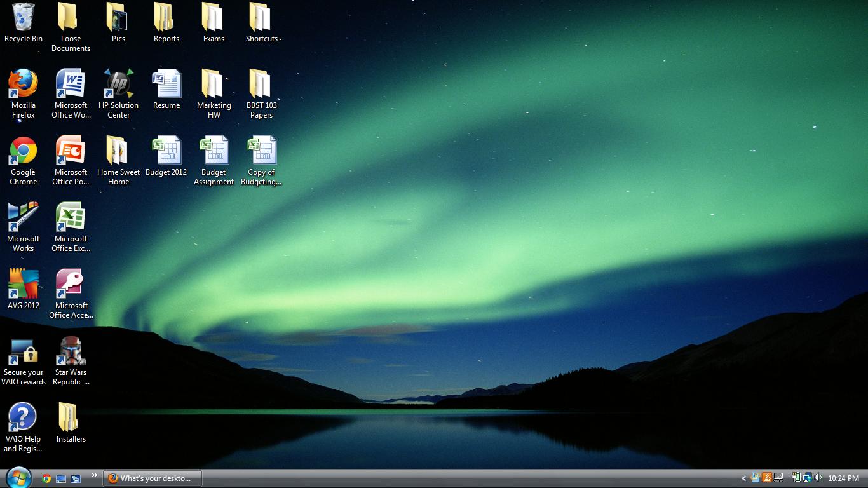The image size is (868, 488).
Task: Click the Microsoft Office Excel shortcut
Action: (x=71, y=227)
